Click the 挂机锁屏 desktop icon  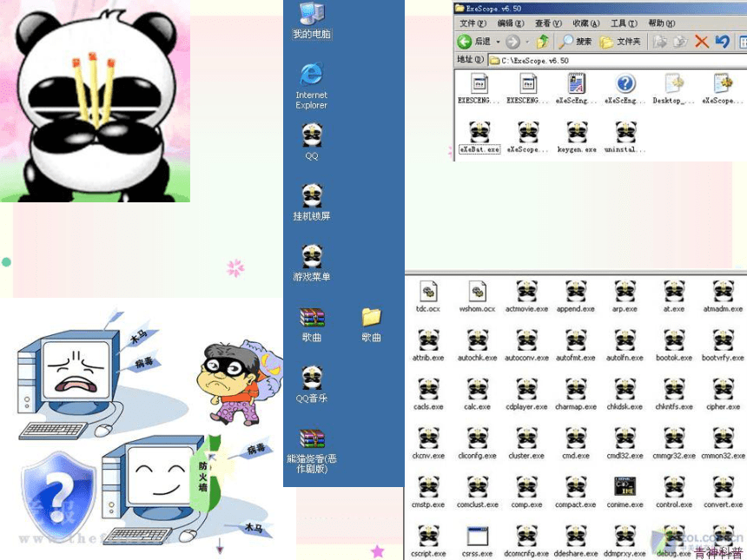[x=312, y=202]
